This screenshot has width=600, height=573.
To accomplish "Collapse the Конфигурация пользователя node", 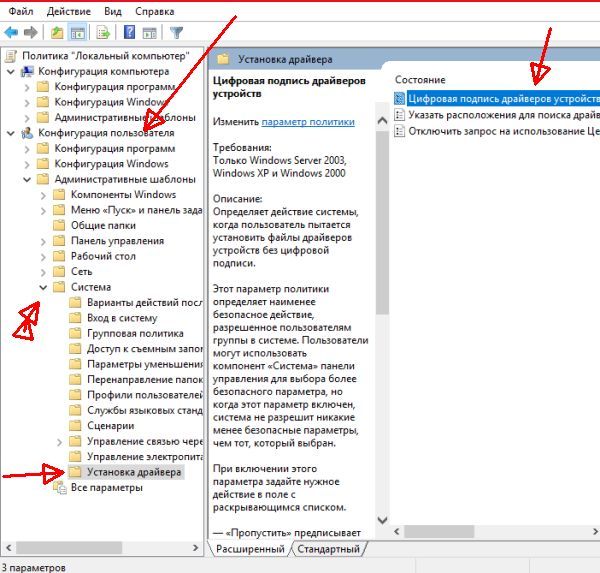I will [11, 133].
